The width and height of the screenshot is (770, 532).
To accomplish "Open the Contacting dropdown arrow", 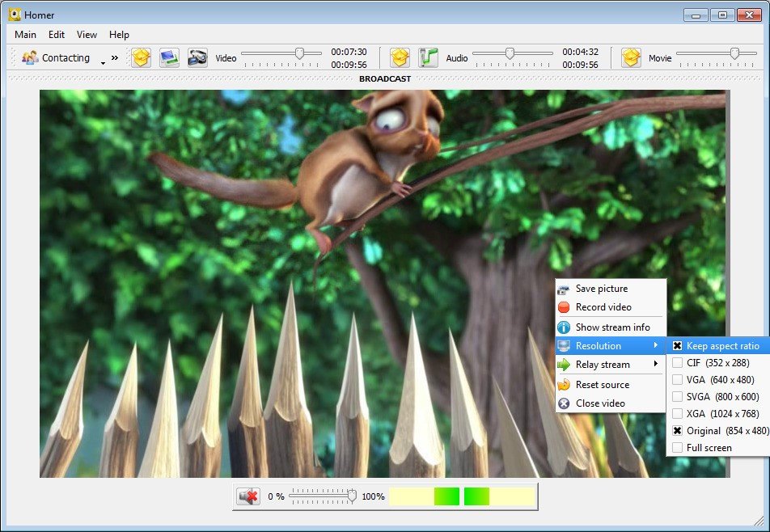I will (x=103, y=63).
